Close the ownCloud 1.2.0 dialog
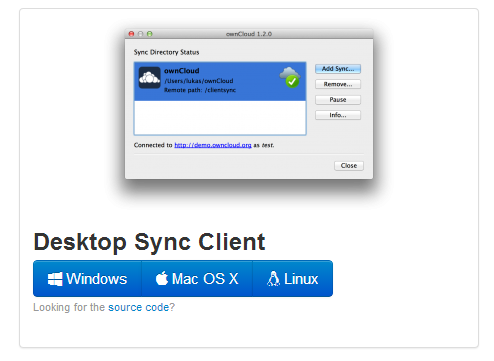Viewport: 494px width, 361px height. click(349, 166)
